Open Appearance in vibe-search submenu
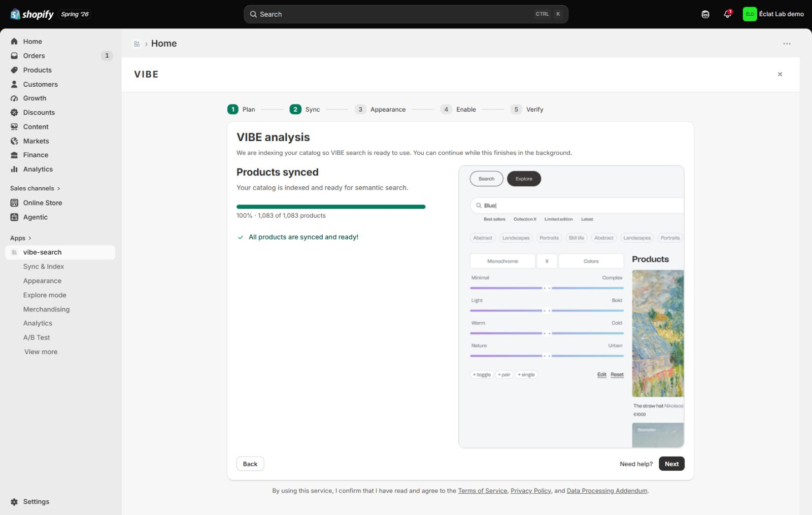This screenshot has height=515, width=812. (42, 281)
